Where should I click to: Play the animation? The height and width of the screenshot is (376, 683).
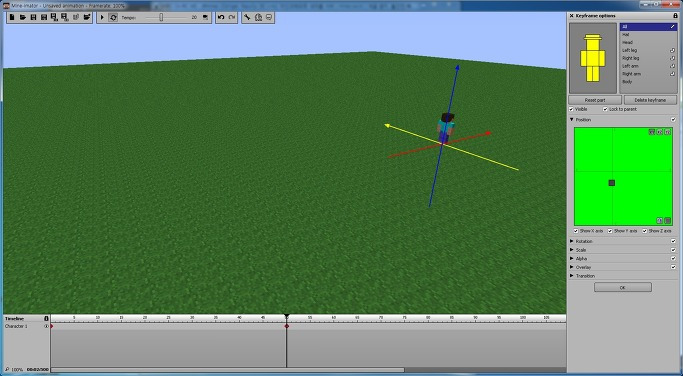pyautogui.click(x=102, y=17)
